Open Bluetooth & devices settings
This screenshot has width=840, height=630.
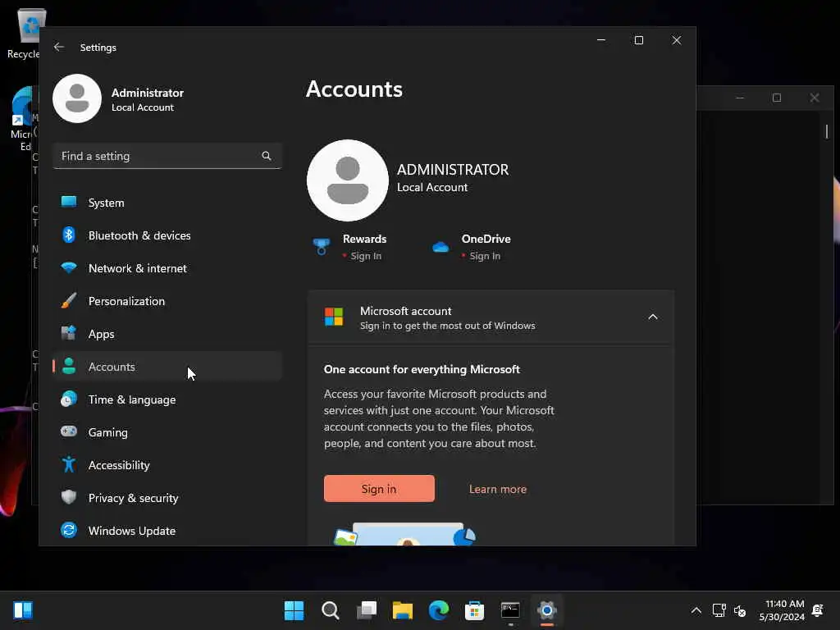167,235
